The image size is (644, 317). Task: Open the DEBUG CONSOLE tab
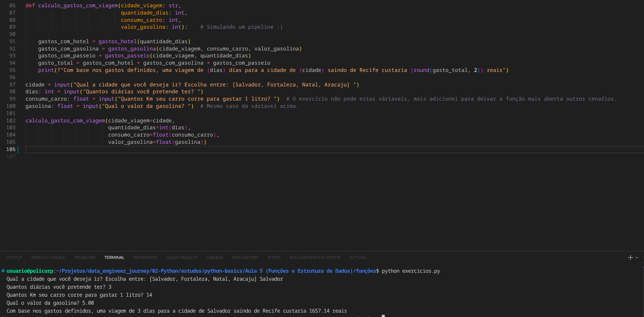[x=48, y=257]
